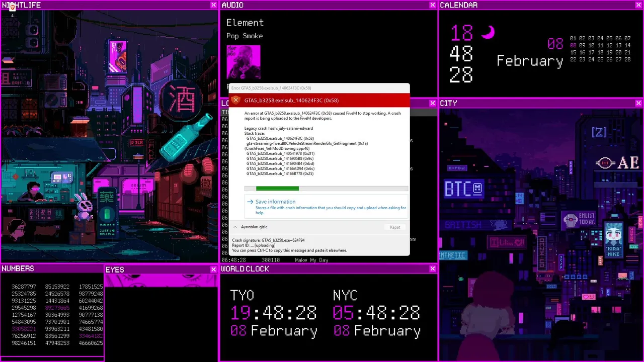Click stack line sub_14166B778 (0x25)
The width and height of the screenshot is (644, 362).
click(280, 173)
